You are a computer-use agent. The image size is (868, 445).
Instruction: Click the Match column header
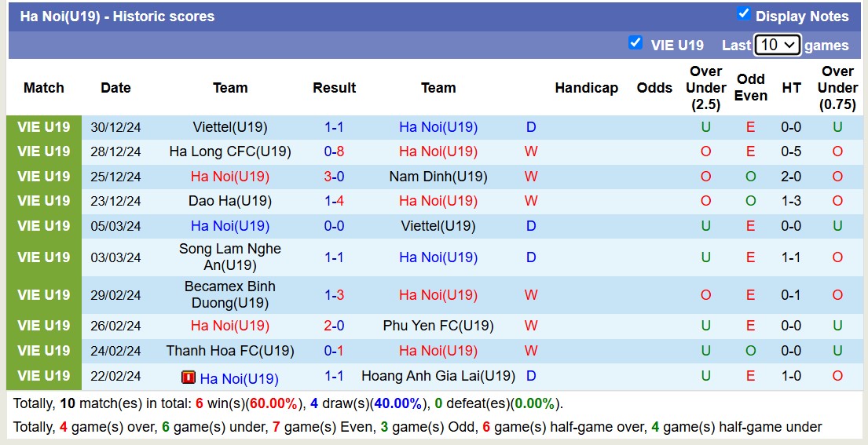coord(44,87)
